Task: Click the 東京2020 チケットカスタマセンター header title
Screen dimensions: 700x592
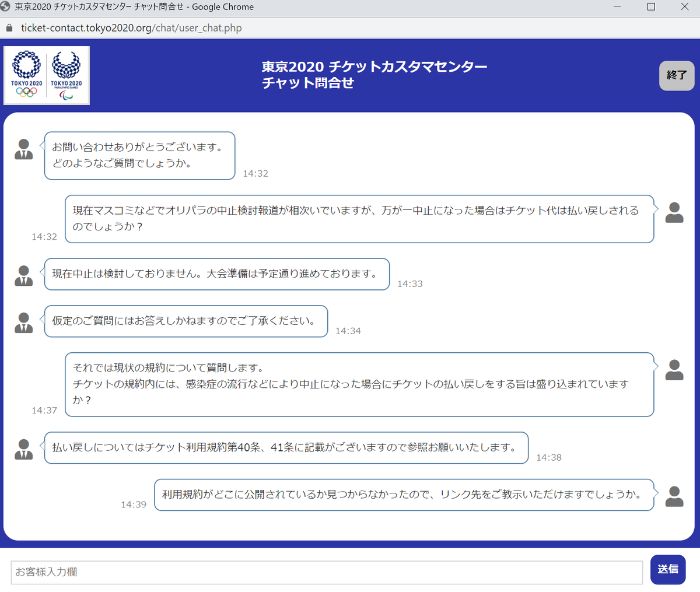Action: tap(374, 67)
